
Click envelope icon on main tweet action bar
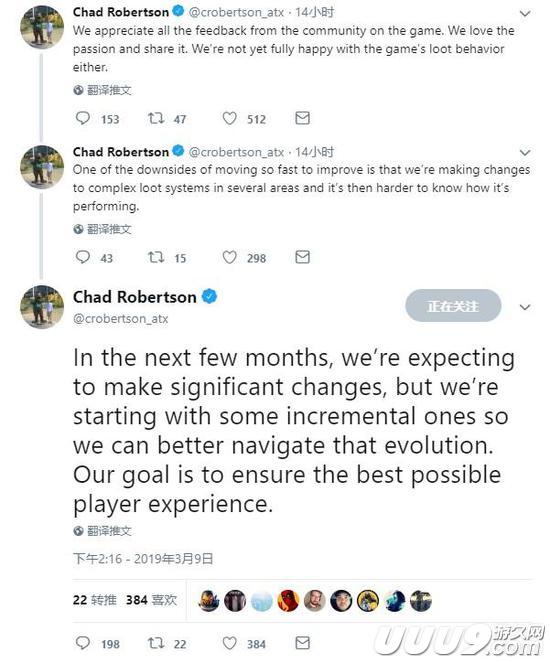click(302, 643)
